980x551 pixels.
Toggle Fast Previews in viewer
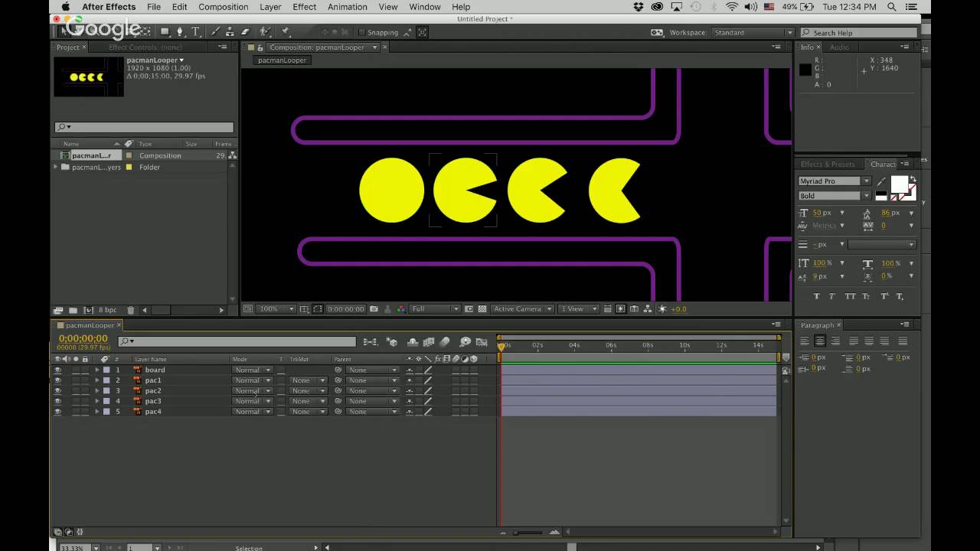pos(621,309)
